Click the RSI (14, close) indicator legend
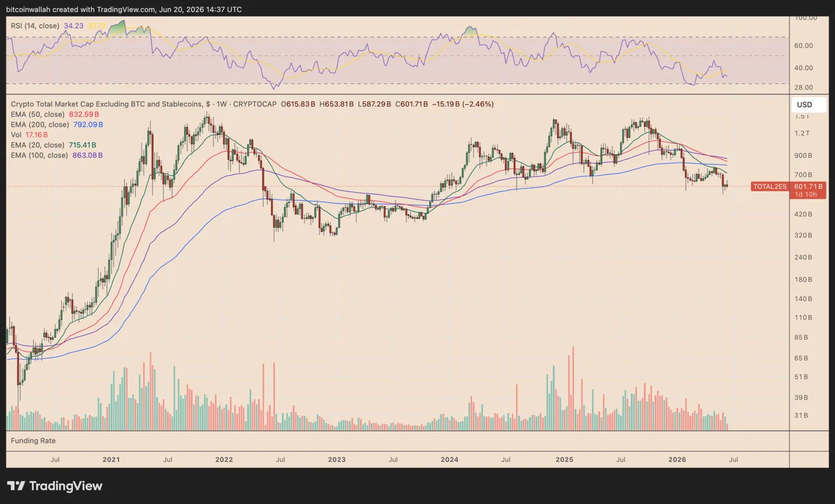Image resolution: width=835 pixels, height=504 pixels. [35, 26]
